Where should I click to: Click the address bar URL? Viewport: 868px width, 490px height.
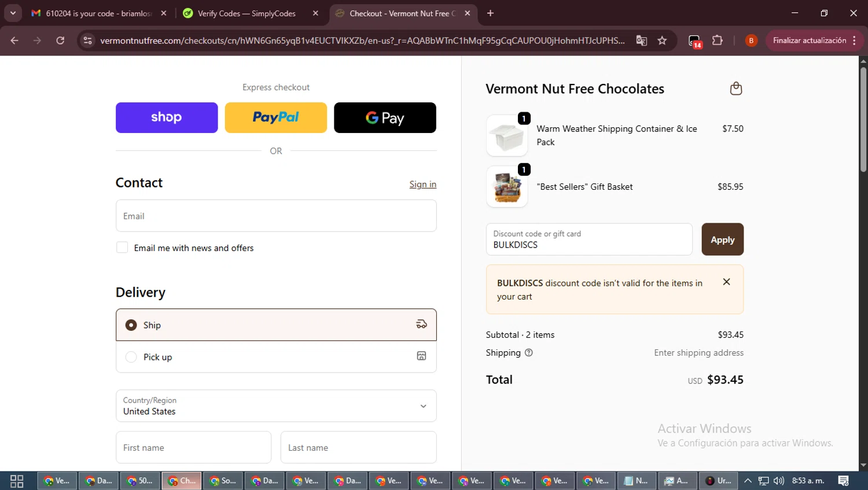(x=362, y=40)
